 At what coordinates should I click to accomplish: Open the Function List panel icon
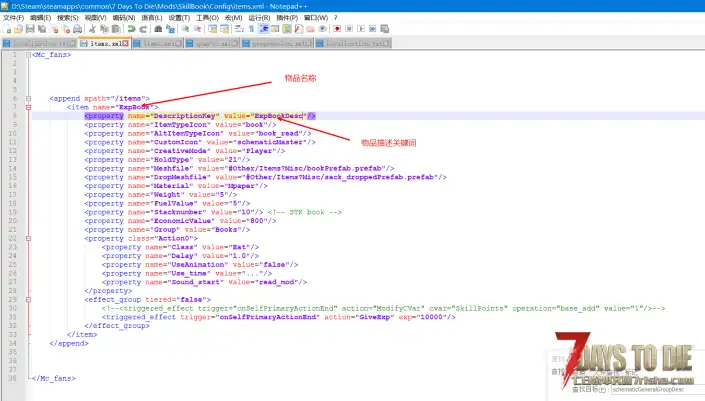(x=299, y=29)
